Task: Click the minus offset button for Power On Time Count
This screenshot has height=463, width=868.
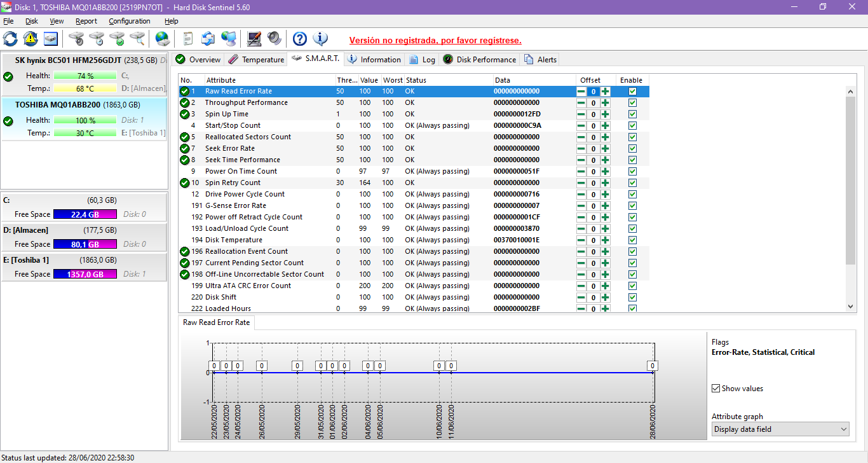Action: pyautogui.click(x=581, y=172)
